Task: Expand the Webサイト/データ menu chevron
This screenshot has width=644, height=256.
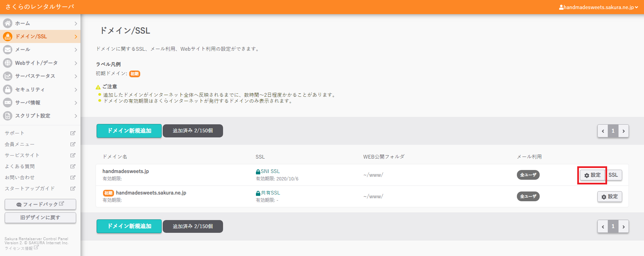Action: click(x=76, y=63)
